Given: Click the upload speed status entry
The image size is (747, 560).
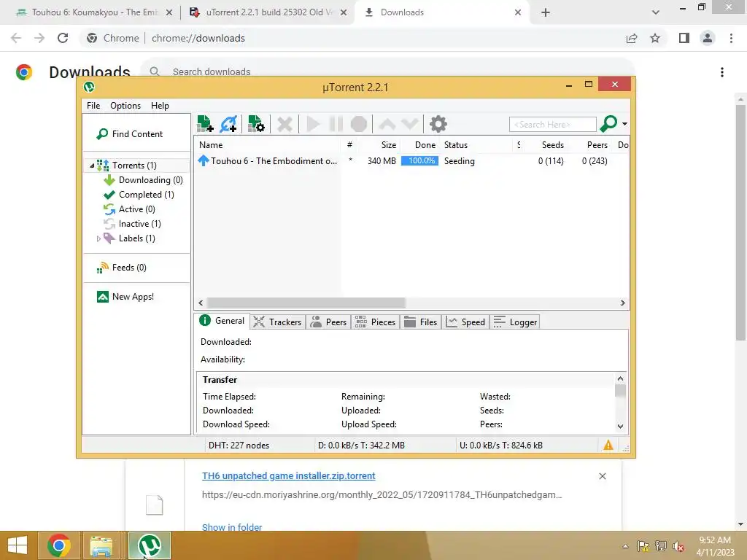Looking at the screenshot, I should (500, 446).
